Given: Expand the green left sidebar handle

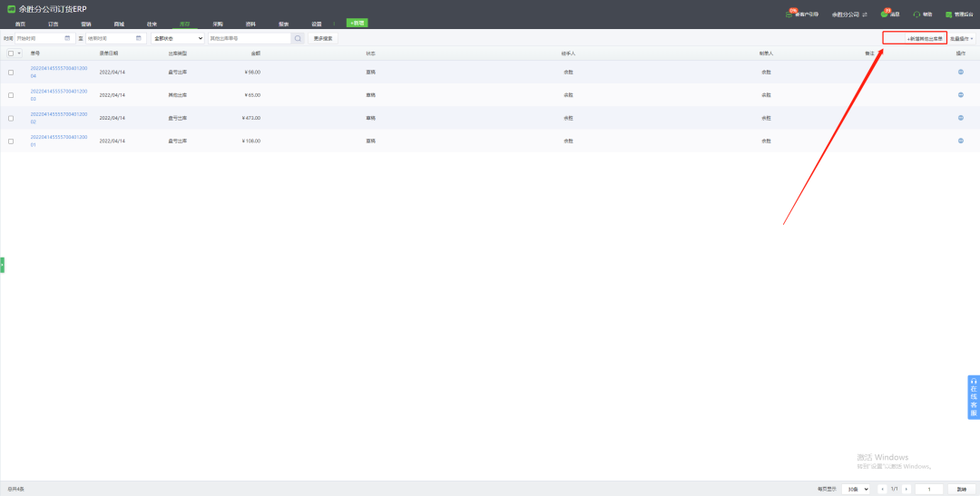Looking at the screenshot, I should 3,264.
